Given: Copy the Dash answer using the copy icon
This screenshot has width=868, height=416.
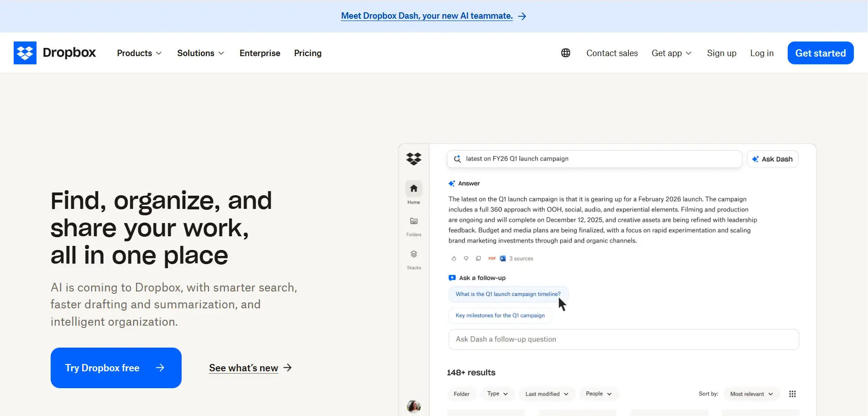Looking at the screenshot, I should click(478, 258).
